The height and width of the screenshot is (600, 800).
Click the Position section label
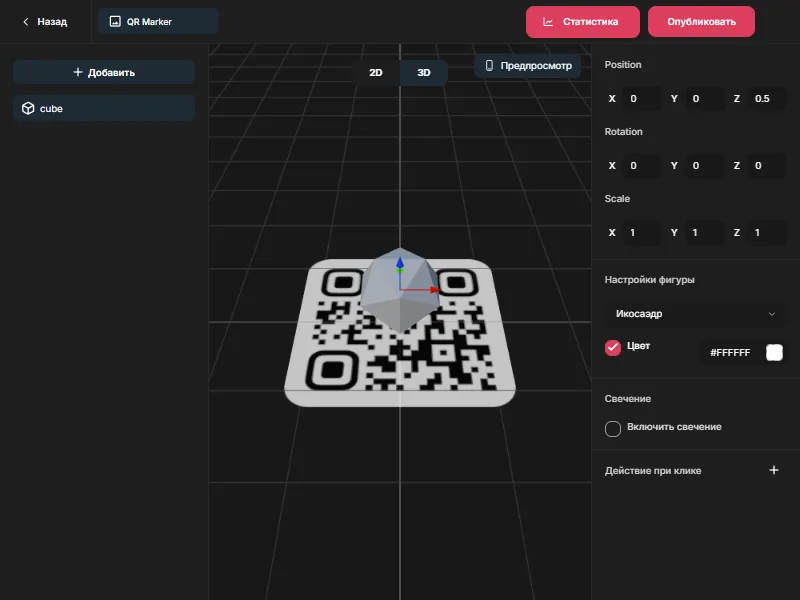tap(622, 65)
